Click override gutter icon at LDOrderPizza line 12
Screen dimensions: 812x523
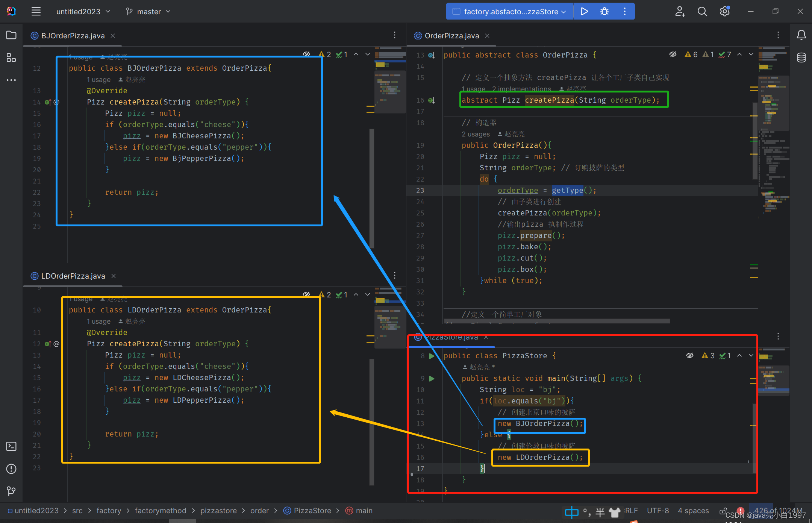[x=48, y=344]
